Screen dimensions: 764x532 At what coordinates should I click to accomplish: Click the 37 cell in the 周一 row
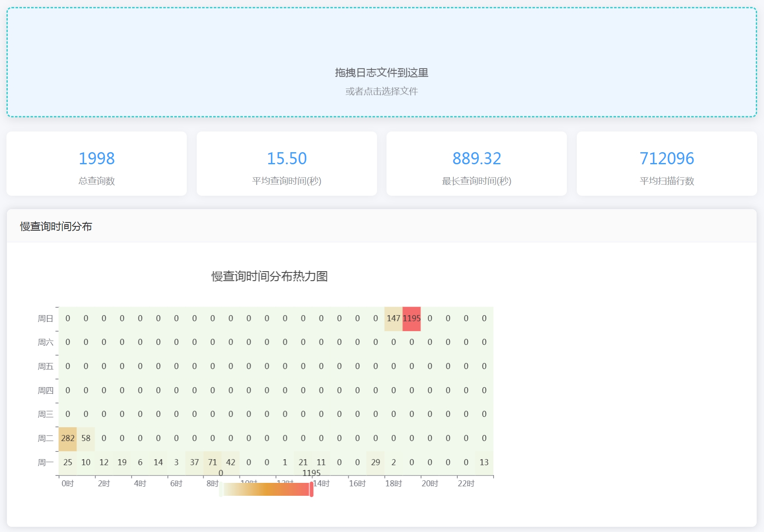click(x=194, y=462)
